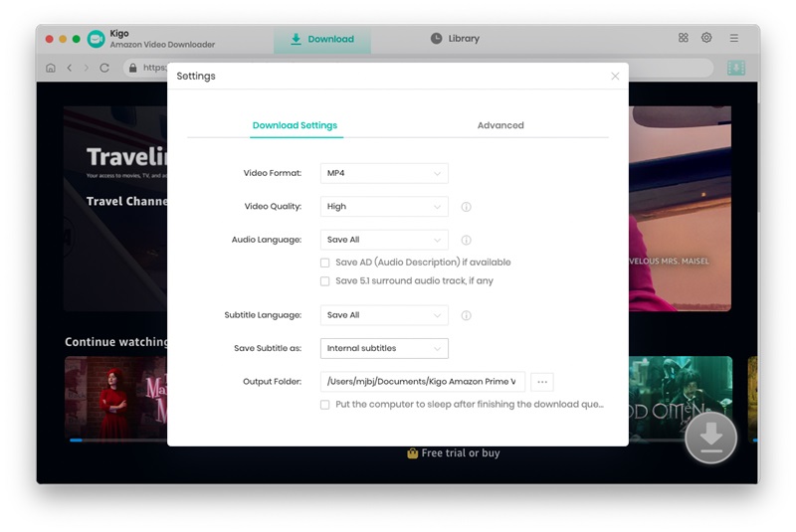Open the Marvelous Mrs. Maisel continue-watching thumbnail

115,397
